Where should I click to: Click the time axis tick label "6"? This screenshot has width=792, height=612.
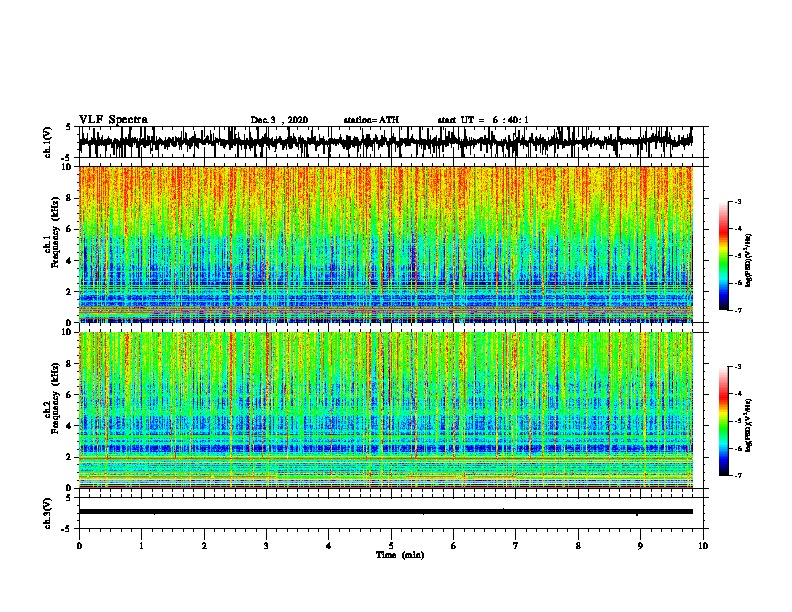pyautogui.click(x=454, y=545)
